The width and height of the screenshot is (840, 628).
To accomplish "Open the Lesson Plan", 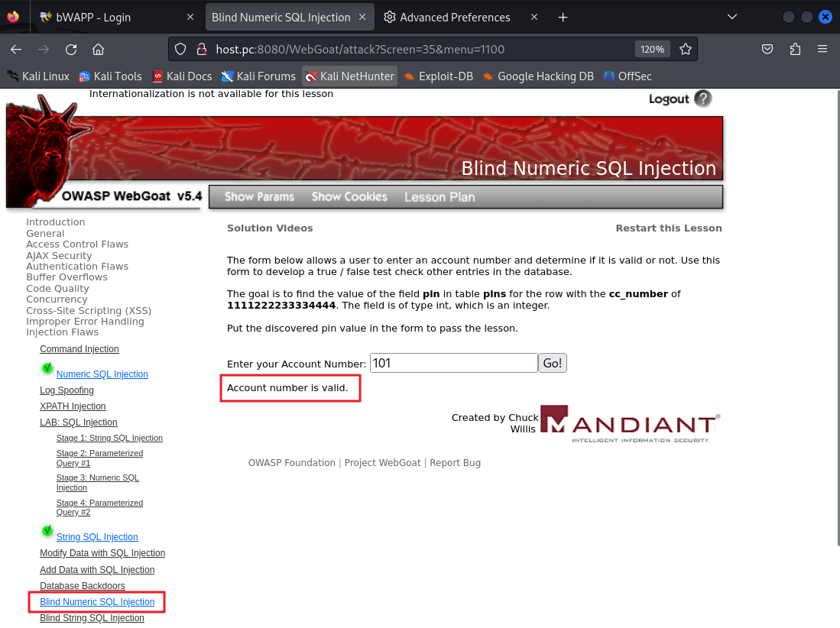I will [x=439, y=197].
